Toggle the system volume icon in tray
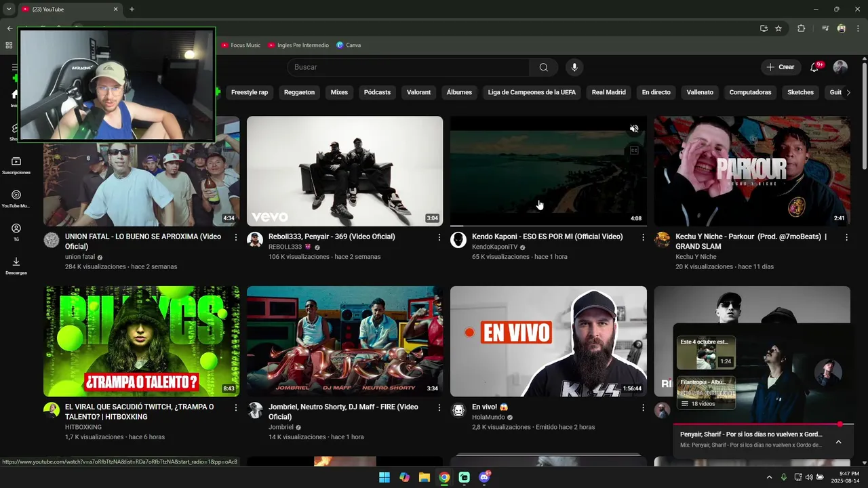This screenshot has width=868, height=488. coord(808,477)
